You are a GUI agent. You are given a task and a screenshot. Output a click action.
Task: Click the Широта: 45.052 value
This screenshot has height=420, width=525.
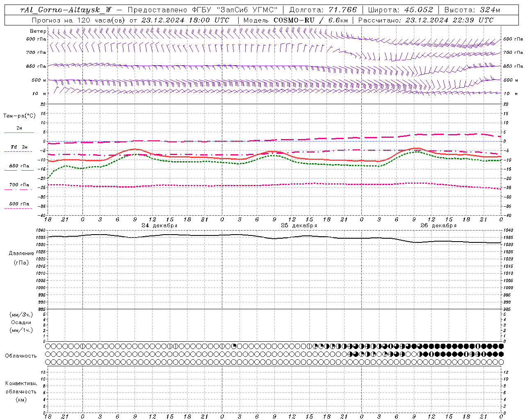tap(400, 10)
